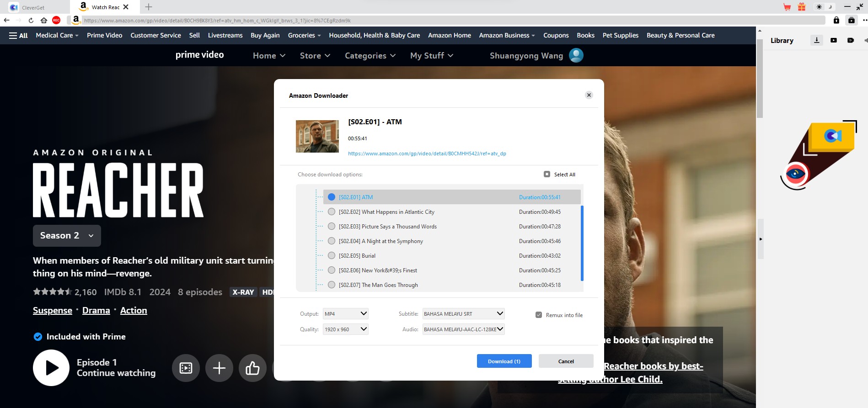This screenshot has width=868, height=408.
Task: Click the prime video logo
Action: (199, 55)
